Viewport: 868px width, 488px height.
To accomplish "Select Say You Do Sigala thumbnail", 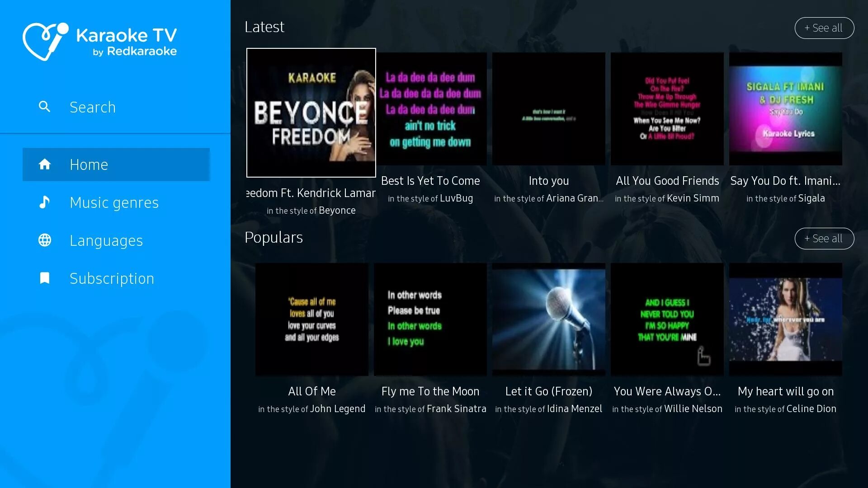I will (x=785, y=109).
